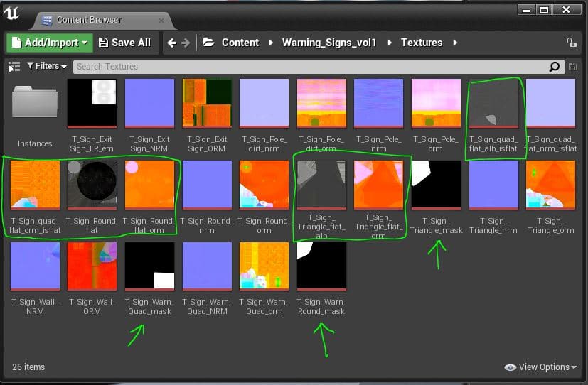Click the eye icon beside View Options
Viewport: 588px width, 385px height.
(510, 367)
